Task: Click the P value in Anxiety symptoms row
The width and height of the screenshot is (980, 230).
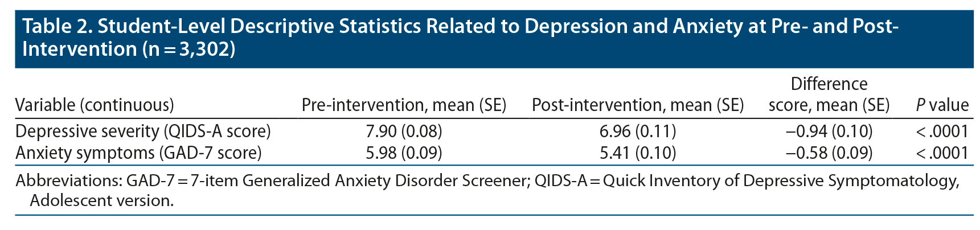Action: pos(942,153)
